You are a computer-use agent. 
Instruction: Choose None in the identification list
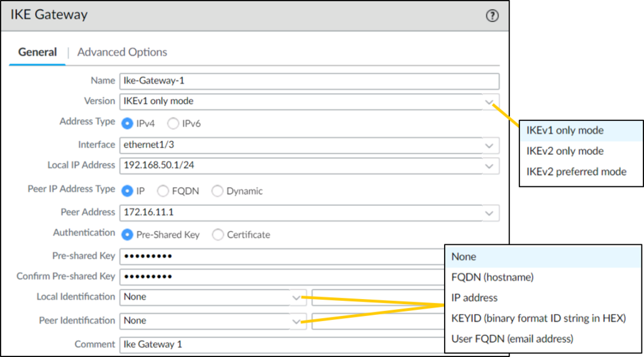(x=543, y=257)
